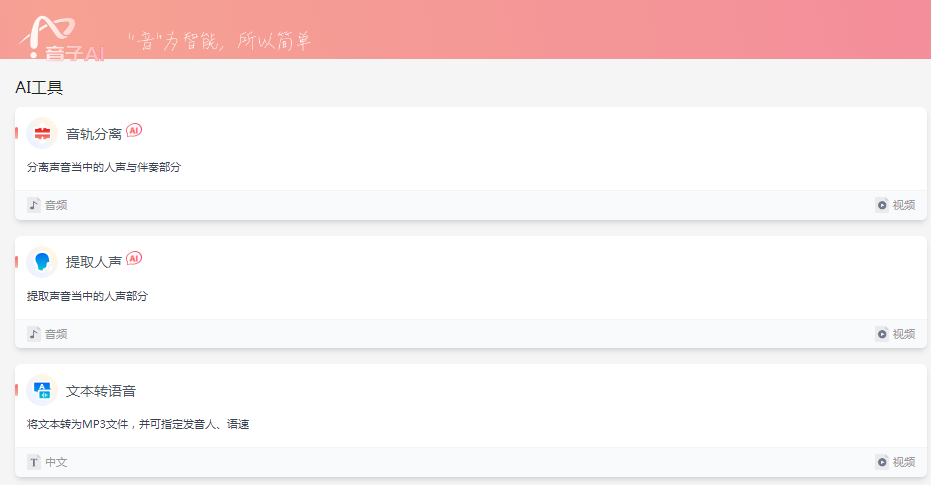Play video tutorial icon for 音轨分离
The image size is (931, 485).
coord(882,205)
